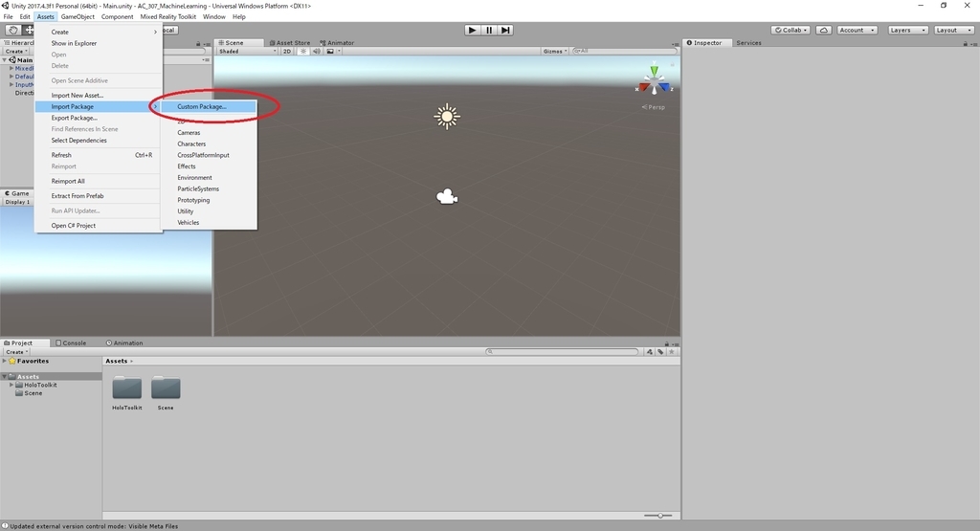This screenshot has width=980, height=531.
Task: Choose Prototyping package in submenu
Action: [208, 200]
